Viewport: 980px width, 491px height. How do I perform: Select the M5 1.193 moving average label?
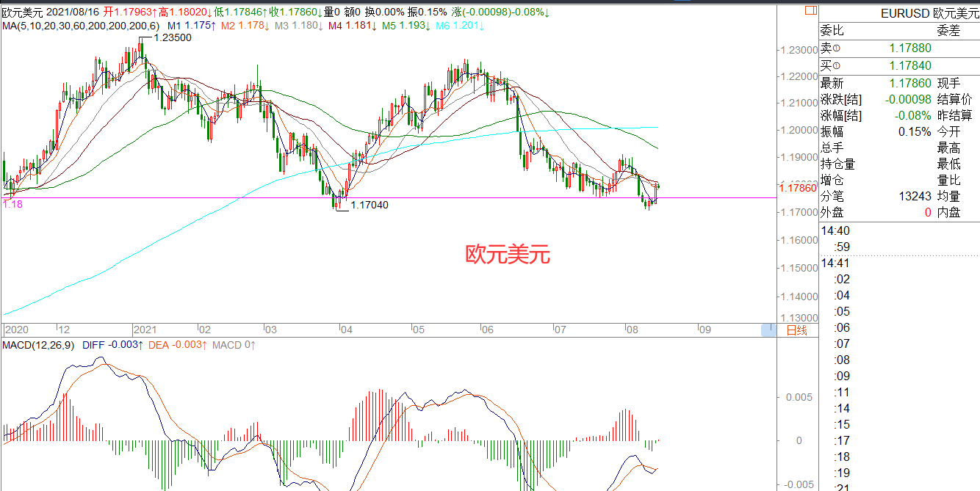pos(406,26)
